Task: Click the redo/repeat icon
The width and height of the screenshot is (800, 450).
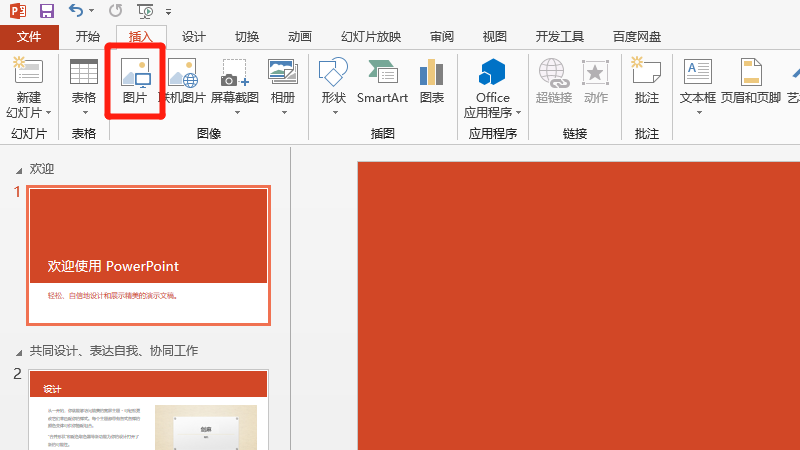Action: (116, 10)
